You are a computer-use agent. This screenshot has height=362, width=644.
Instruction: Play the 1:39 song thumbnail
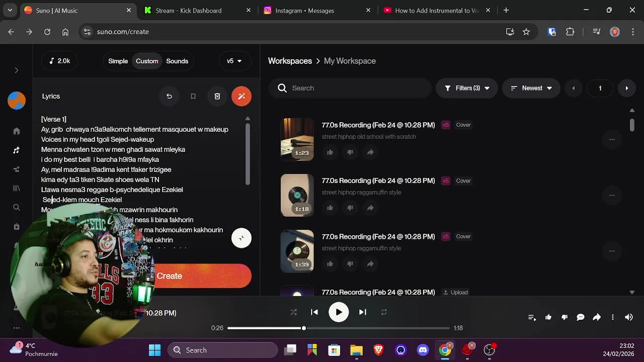click(x=297, y=251)
